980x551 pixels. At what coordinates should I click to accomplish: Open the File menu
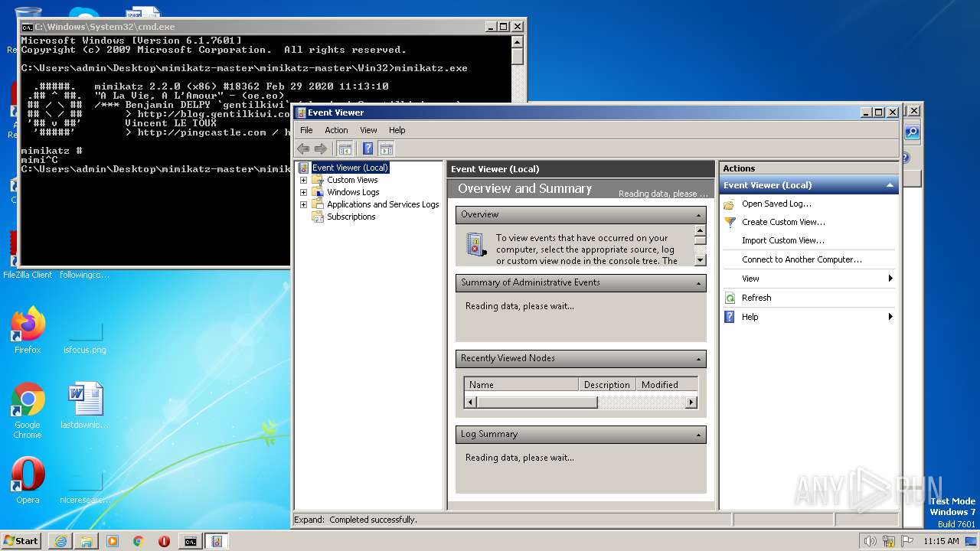coord(306,130)
